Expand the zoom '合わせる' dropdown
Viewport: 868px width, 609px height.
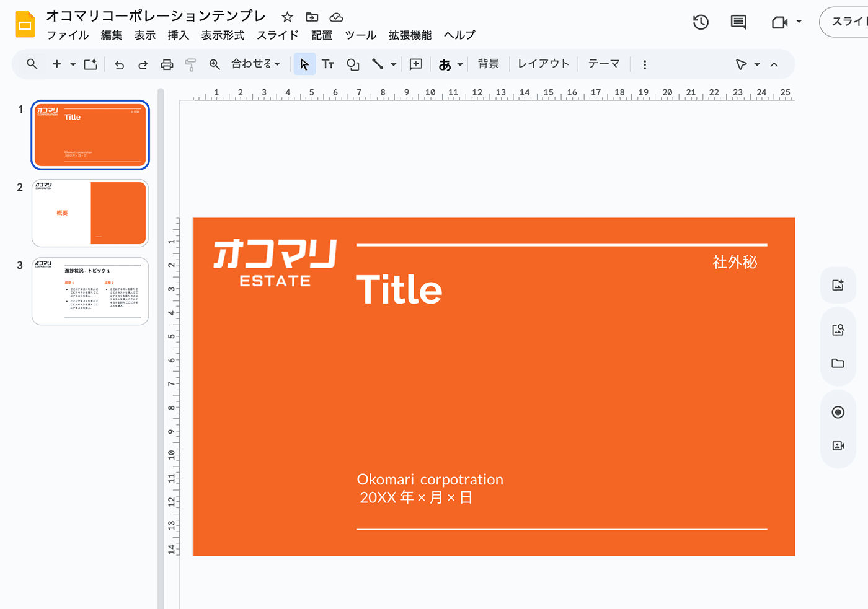[255, 64]
